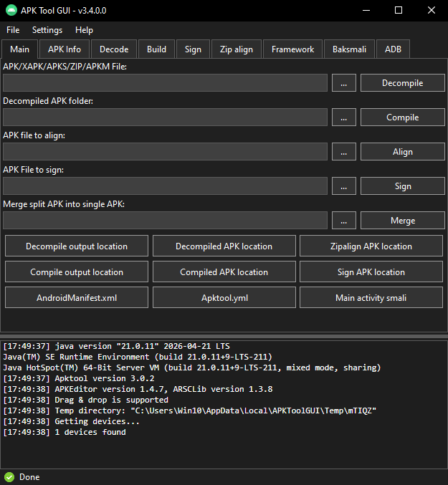Open Decompile output location
The width and height of the screenshot is (448, 485).
tap(77, 246)
